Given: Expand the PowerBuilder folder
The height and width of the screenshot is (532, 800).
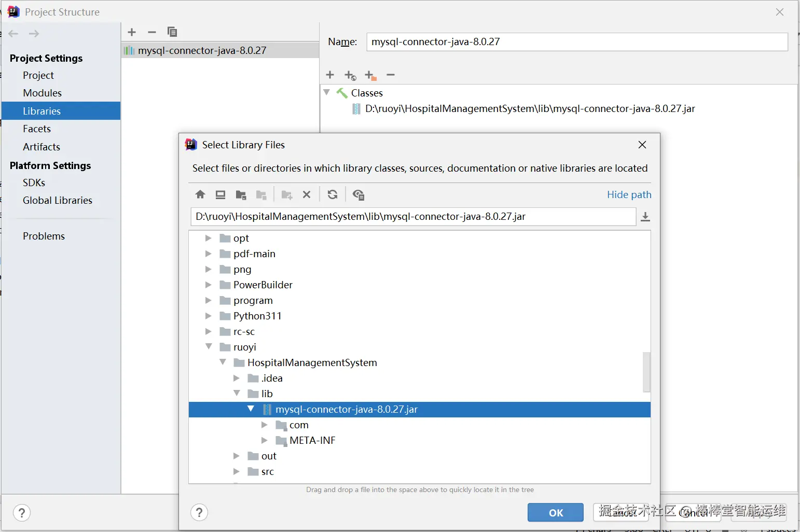Looking at the screenshot, I should coord(208,285).
